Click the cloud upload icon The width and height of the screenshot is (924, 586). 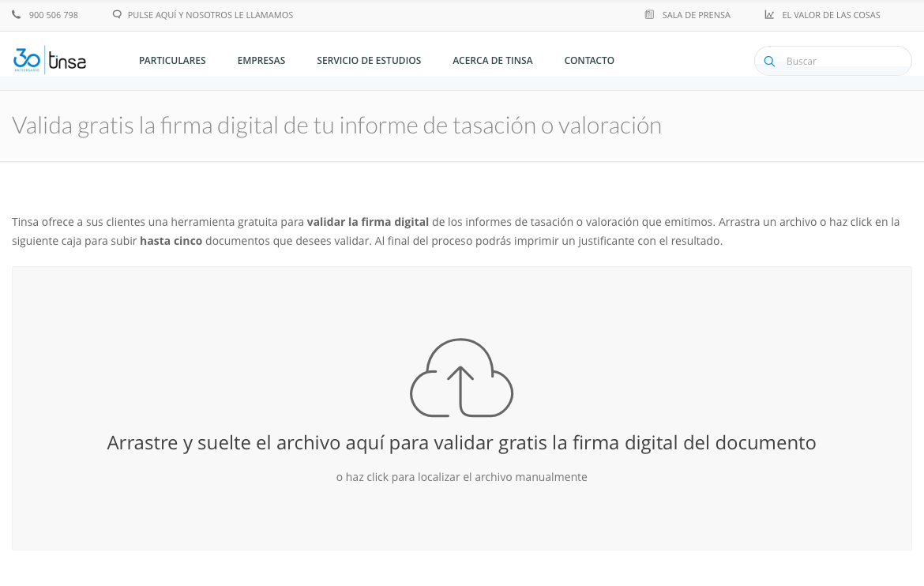coord(461,378)
